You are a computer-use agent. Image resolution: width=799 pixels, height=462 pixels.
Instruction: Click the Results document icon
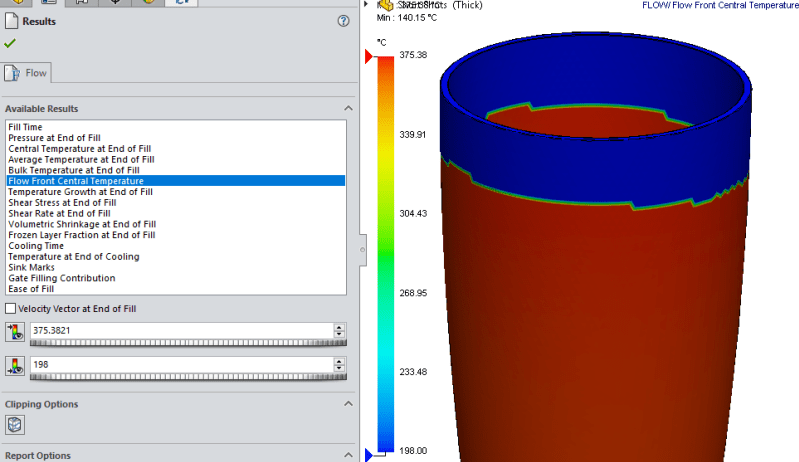coord(11,21)
